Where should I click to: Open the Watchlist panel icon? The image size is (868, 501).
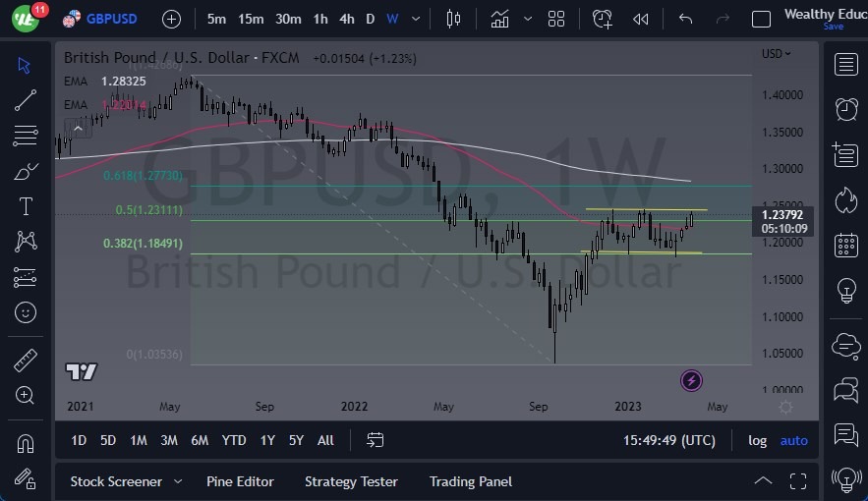845,65
